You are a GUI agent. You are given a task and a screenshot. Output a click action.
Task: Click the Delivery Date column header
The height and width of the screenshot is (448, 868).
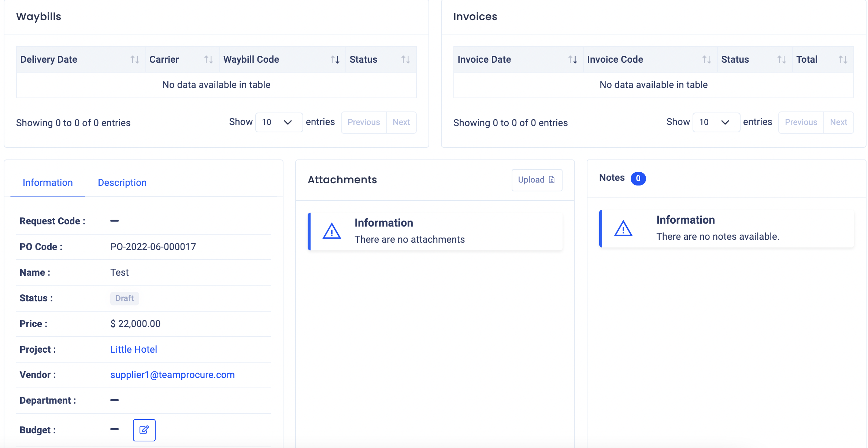pyautogui.click(x=81, y=59)
